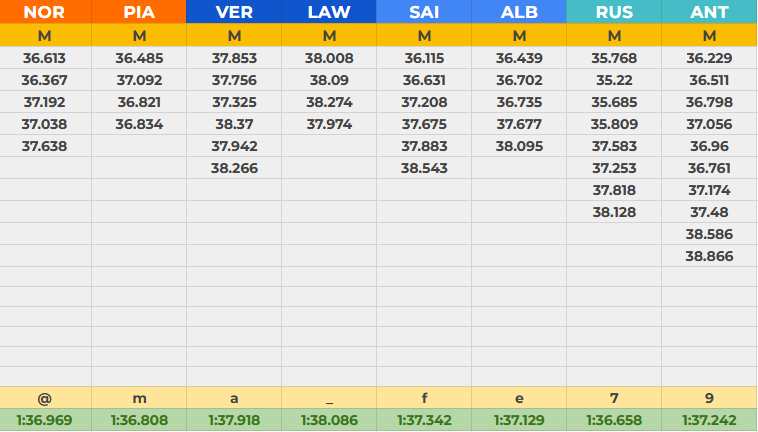Click the cell containing 35.22
Screen dimensions: 758x432
point(614,80)
